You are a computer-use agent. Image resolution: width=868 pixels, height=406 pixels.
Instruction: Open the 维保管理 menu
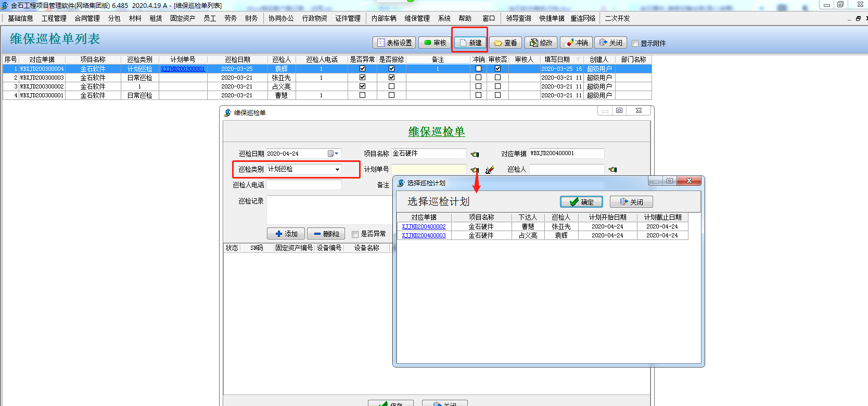417,18
